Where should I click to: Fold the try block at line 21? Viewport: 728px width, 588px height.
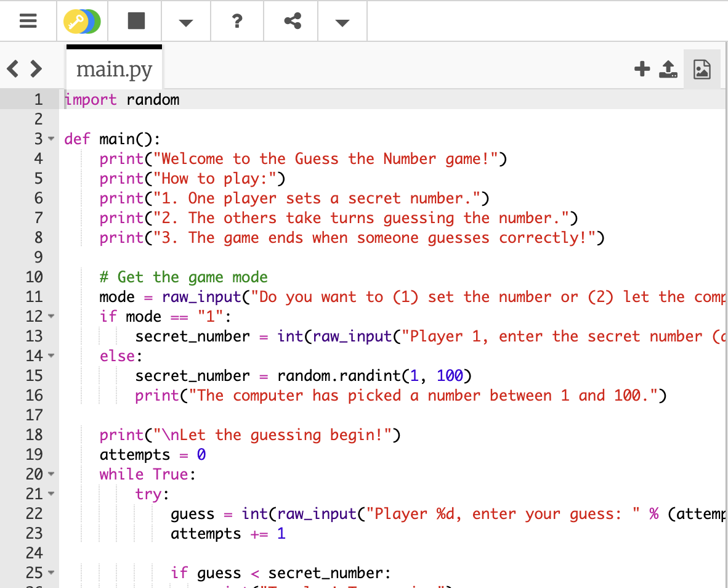(x=51, y=494)
